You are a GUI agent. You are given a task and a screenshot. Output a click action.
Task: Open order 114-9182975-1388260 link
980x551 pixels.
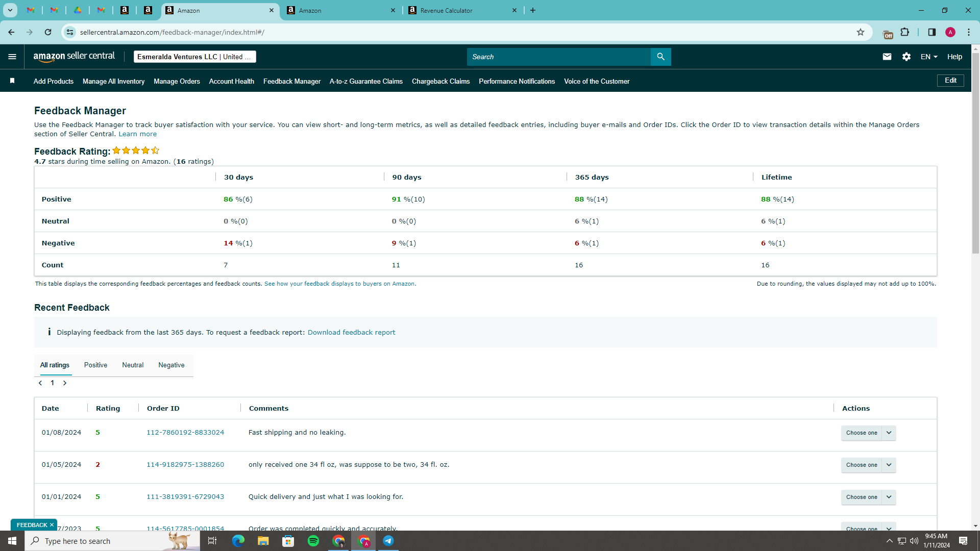[x=185, y=465]
